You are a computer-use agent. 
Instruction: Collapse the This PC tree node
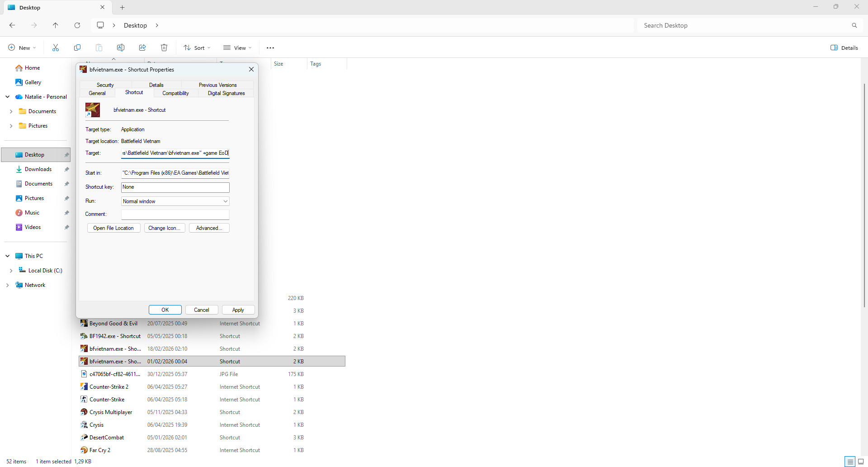7,256
